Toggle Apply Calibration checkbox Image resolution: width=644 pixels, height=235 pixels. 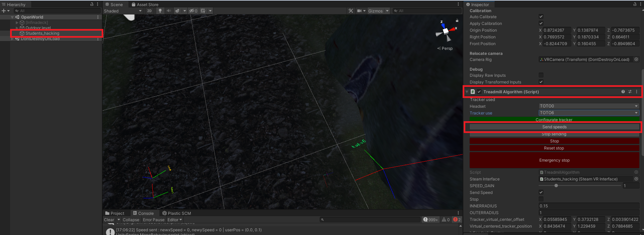click(541, 23)
